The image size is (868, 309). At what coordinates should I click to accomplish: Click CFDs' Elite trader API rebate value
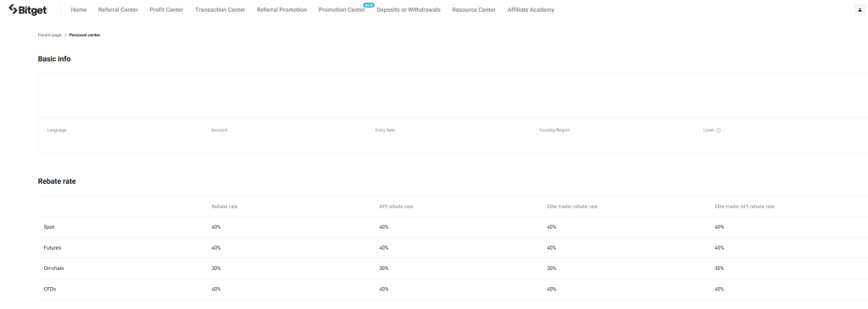[719, 289]
